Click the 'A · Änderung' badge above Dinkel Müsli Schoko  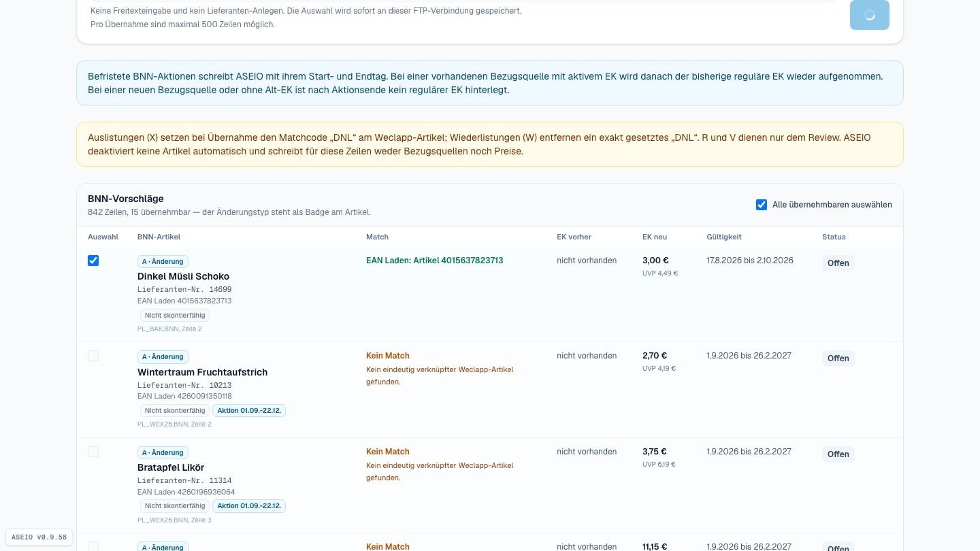point(163,261)
